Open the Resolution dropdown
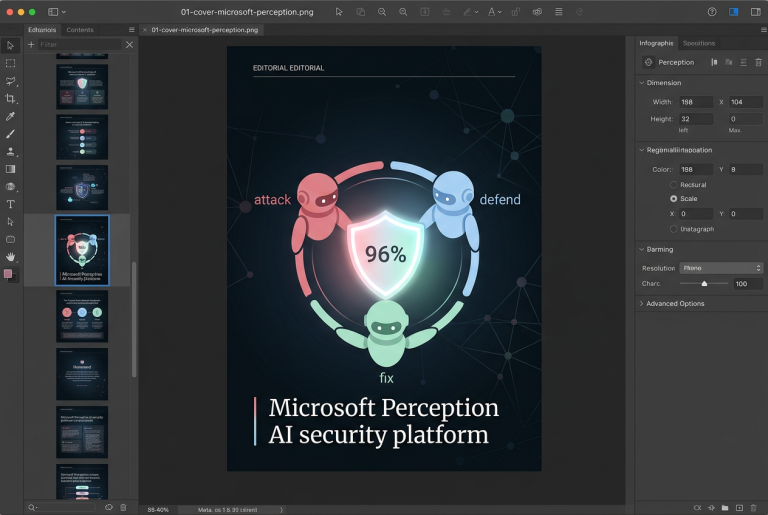This screenshot has height=515, width=768. (x=721, y=268)
